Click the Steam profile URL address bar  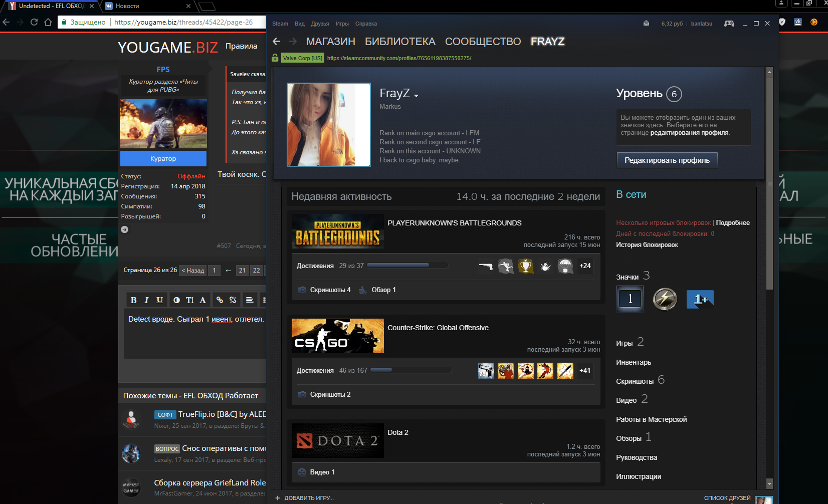pos(399,58)
